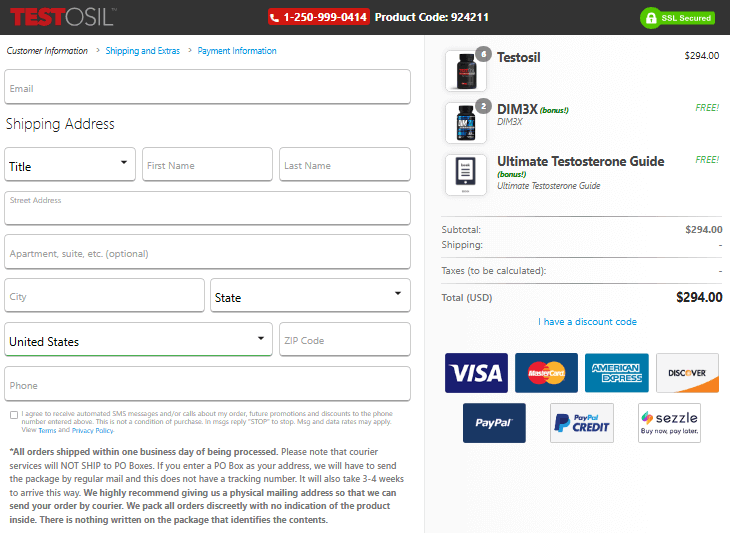730x533 pixels.
Task: Click the PayPal Credit icon
Action: tap(582, 423)
